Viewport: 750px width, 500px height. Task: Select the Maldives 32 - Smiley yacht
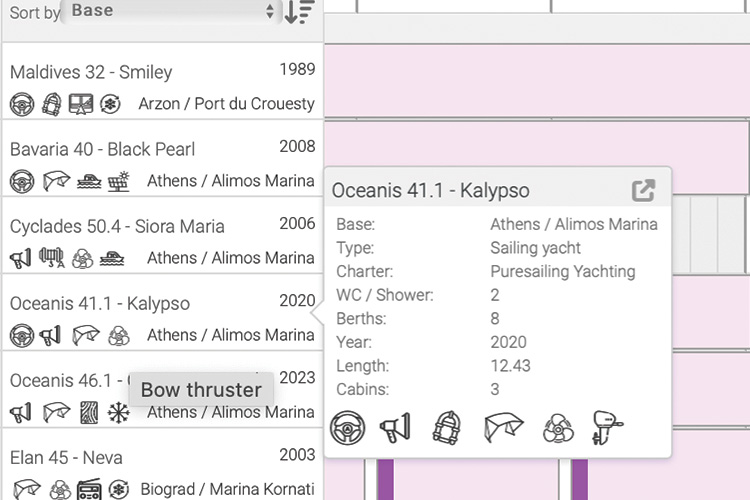[x=91, y=72]
